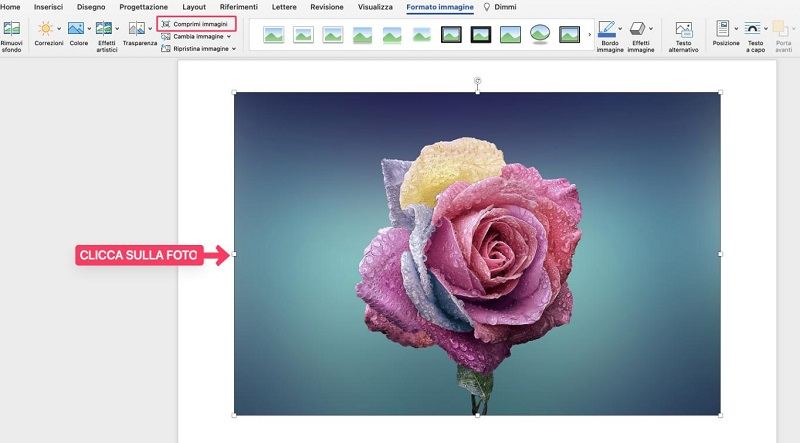The width and height of the screenshot is (800, 443).
Task: Apply the oval picture style thumbnail
Action: 540,35
